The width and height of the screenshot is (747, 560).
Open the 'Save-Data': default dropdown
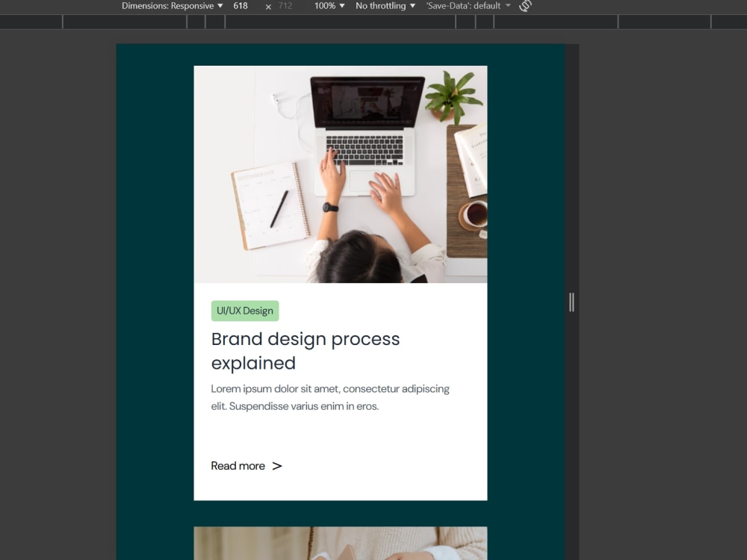pyautogui.click(x=468, y=6)
